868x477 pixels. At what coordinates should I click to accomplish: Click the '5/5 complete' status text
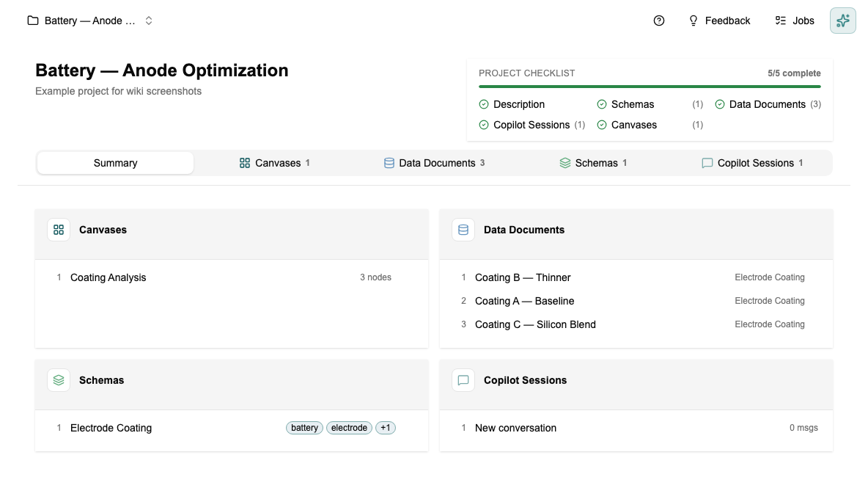[794, 73]
